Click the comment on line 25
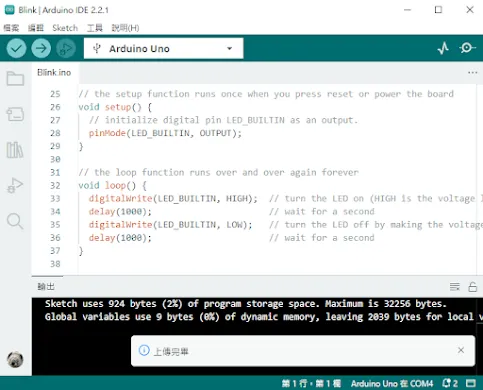The height and width of the screenshot is (390, 483). (266, 94)
